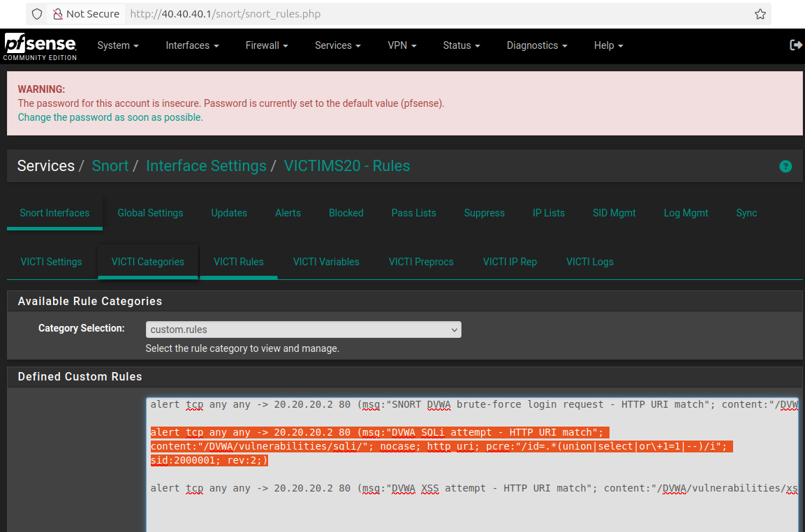Viewport: 805px width, 532px height.
Task: Click the 'Select the rule category' help text
Action: point(242,348)
